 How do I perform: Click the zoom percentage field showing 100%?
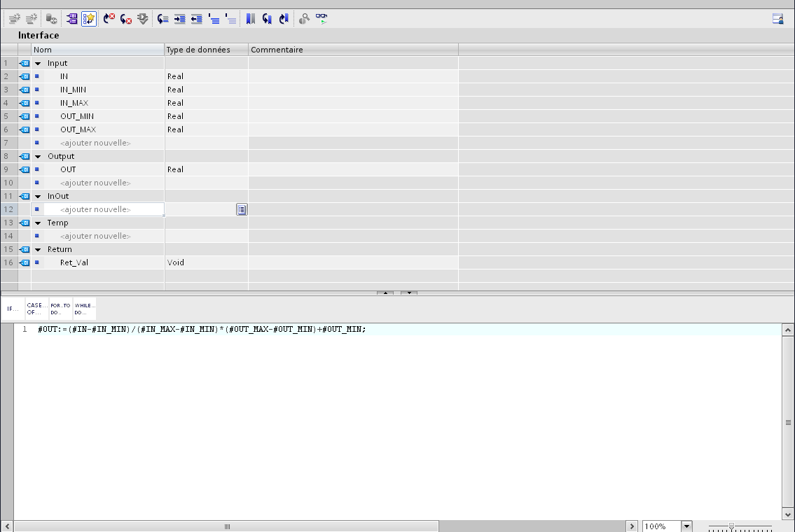[662, 526]
